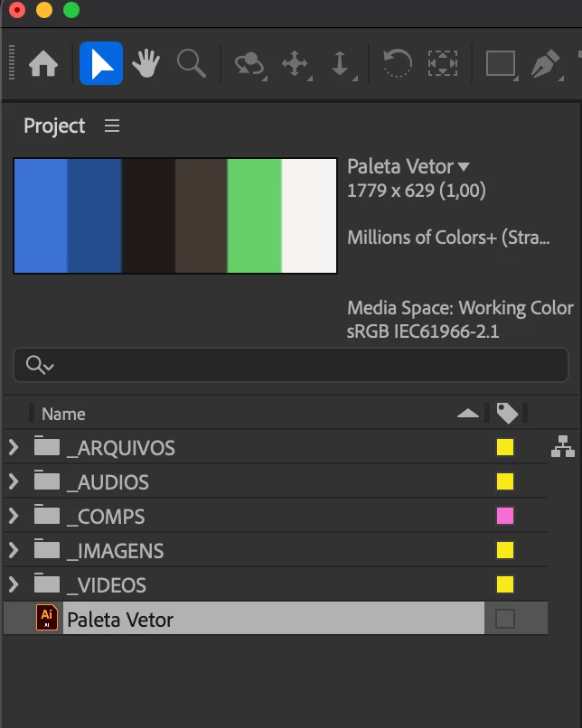Click the Home icon in toolbar
582x728 pixels.
[x=43, y=64]
